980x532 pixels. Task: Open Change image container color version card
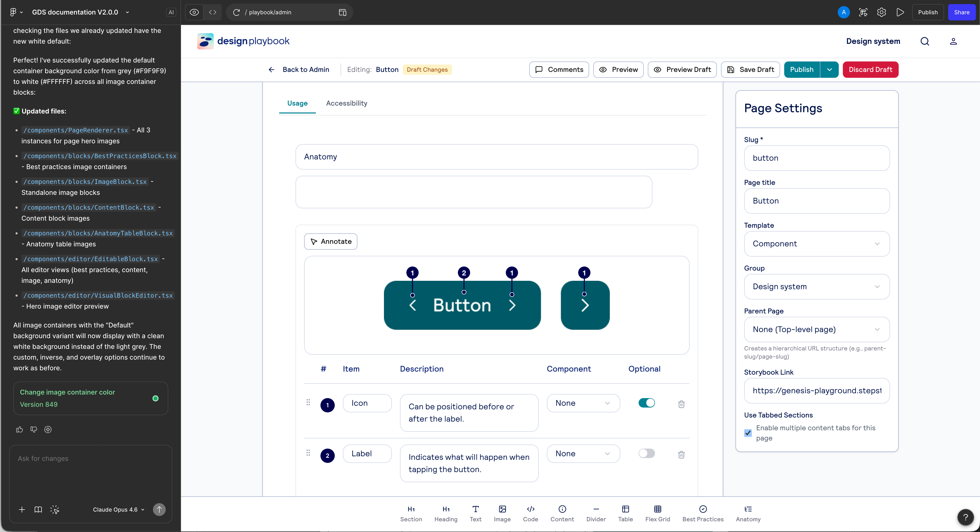pos(91,398)
